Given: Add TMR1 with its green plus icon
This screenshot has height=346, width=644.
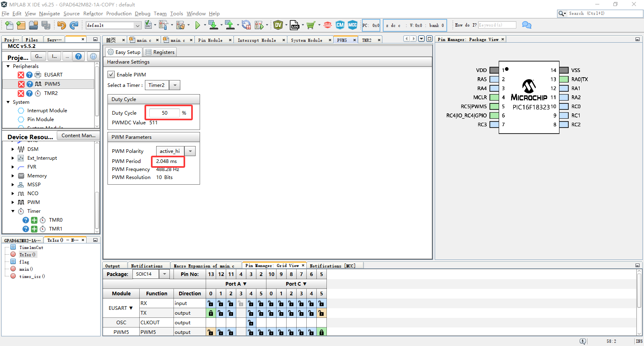Looking at the screenshot, I should click(34, 229).
